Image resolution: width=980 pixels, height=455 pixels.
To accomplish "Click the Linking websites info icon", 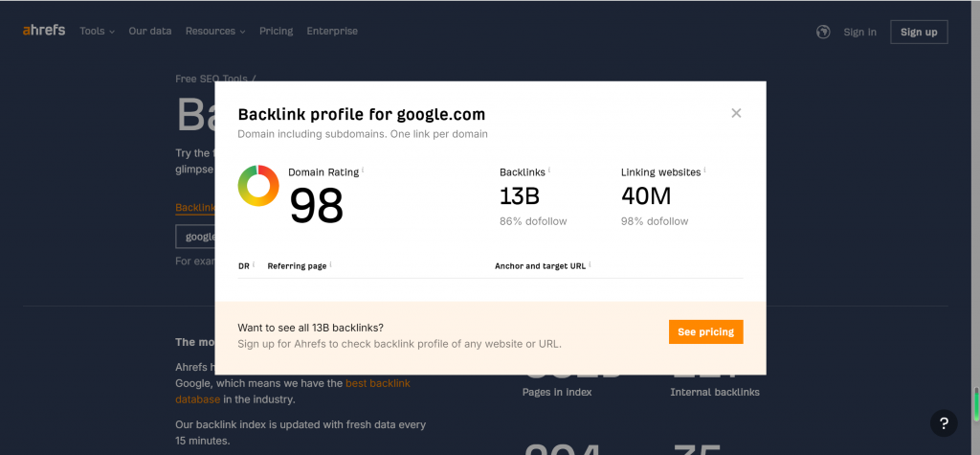I will coord(705,170).
